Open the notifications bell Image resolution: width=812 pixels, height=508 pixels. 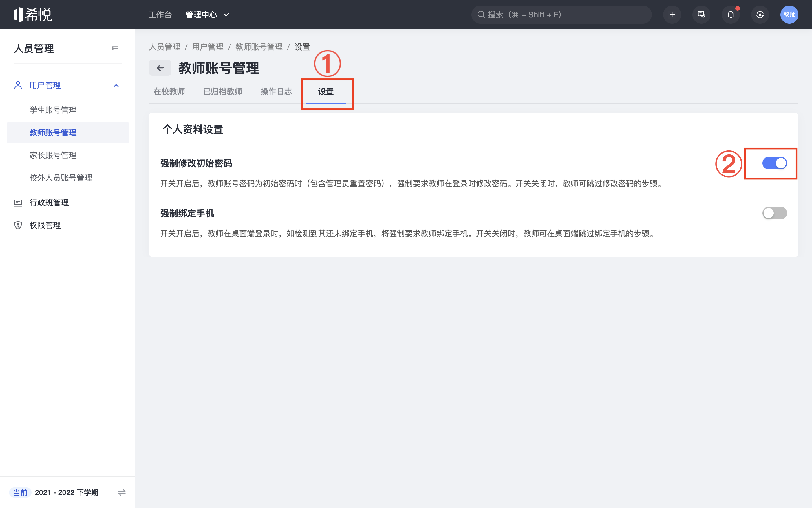point(731,15)
